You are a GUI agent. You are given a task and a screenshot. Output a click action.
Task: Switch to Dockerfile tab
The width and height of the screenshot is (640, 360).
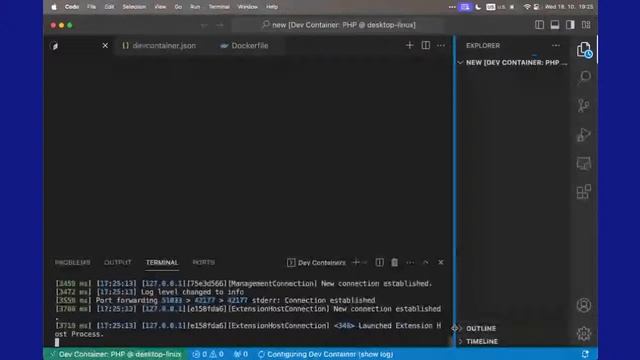(x=244, y=46)
